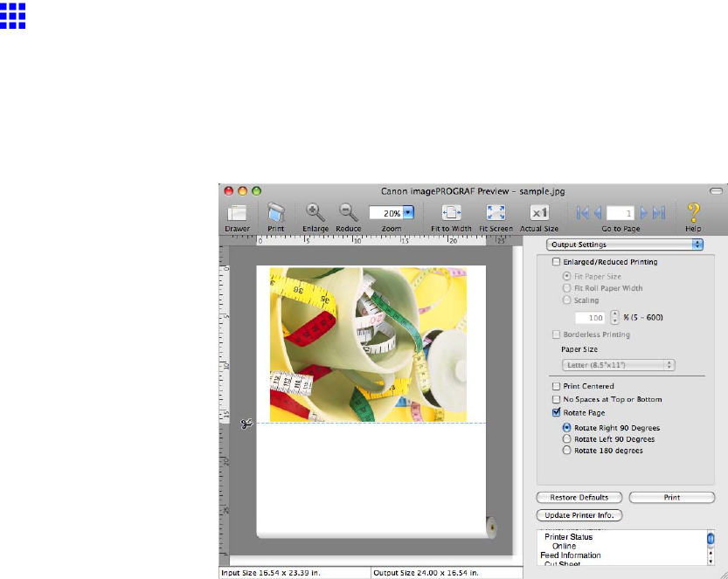Click the printer info scrollbar thumb
728x579 pixels.
point(711,539)
